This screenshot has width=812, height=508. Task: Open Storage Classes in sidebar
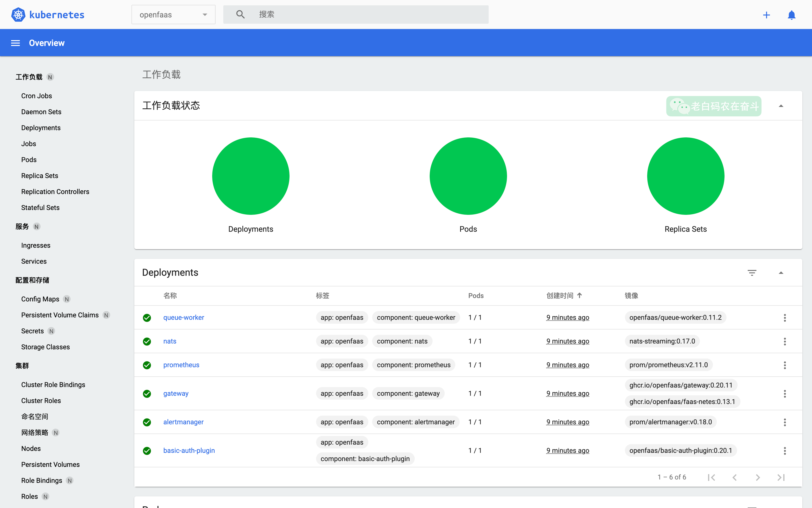(45, 347)
